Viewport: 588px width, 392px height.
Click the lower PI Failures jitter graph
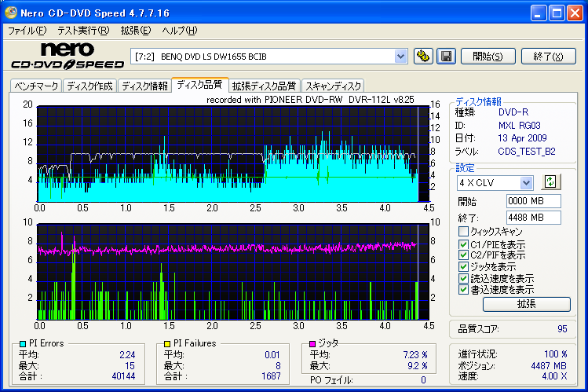[232, 272]
